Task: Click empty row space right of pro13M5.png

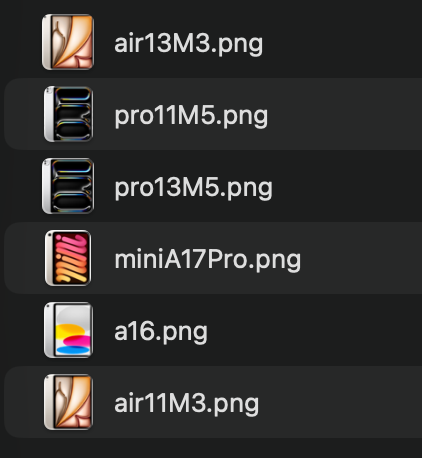Action: click(x=348, y=186)
